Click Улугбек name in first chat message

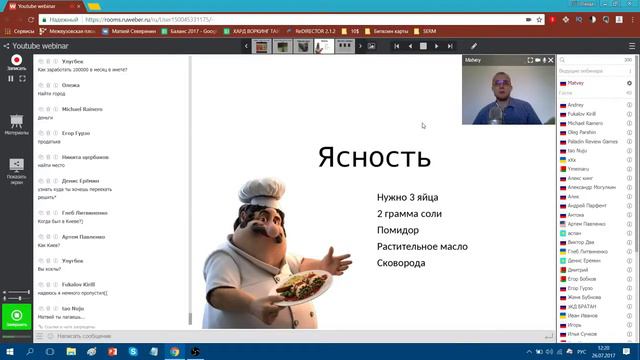point(72,61)
